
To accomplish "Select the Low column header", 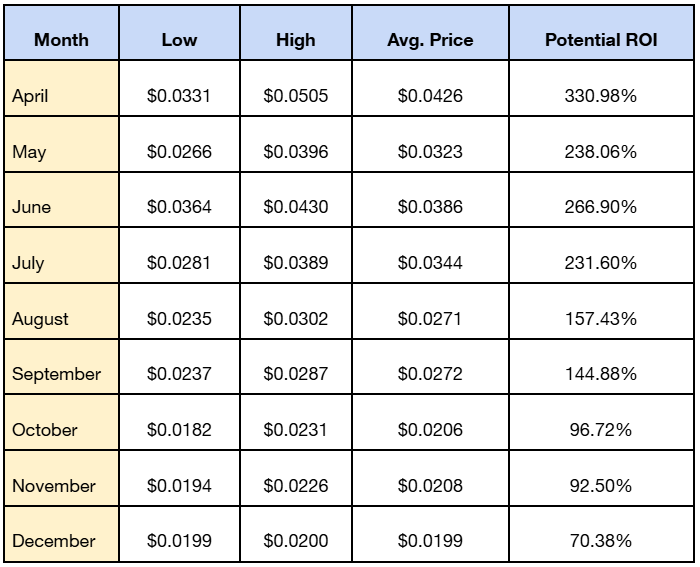I will click(x=179, y=40).
